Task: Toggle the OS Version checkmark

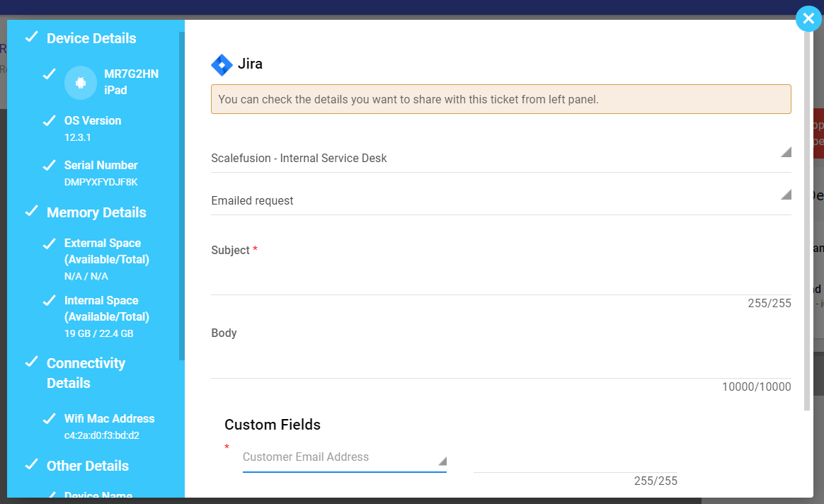Action: pyautogui.click(x=49, y=120)
